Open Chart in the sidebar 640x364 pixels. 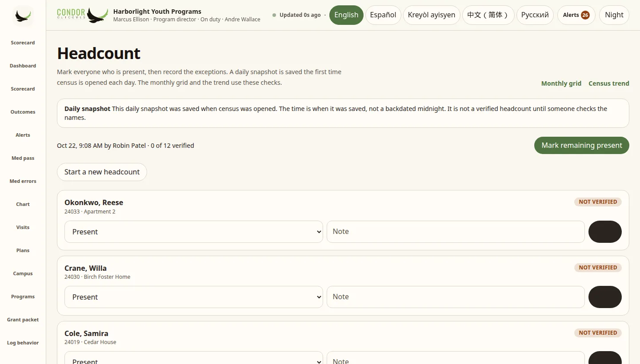(23, 204)
